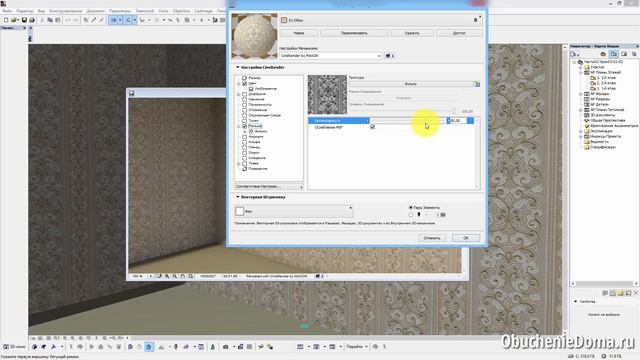This screenshot has height=360, width=640.
Task: Click the bump texture preview thumbnail
Action: 327,95
